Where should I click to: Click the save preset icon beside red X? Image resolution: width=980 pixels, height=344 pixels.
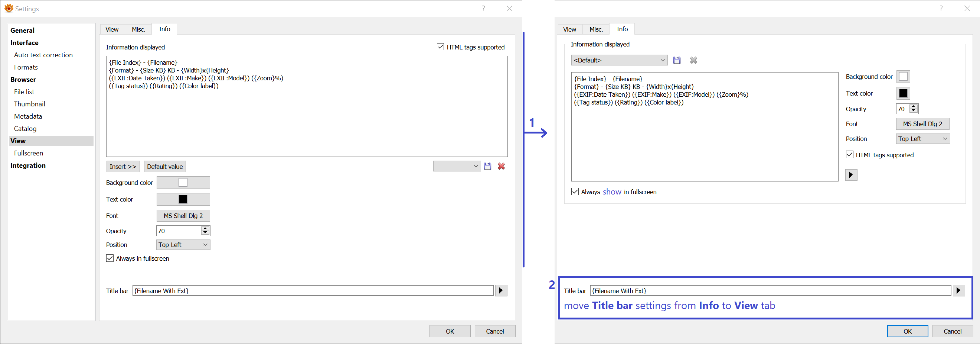coord(487,166)
